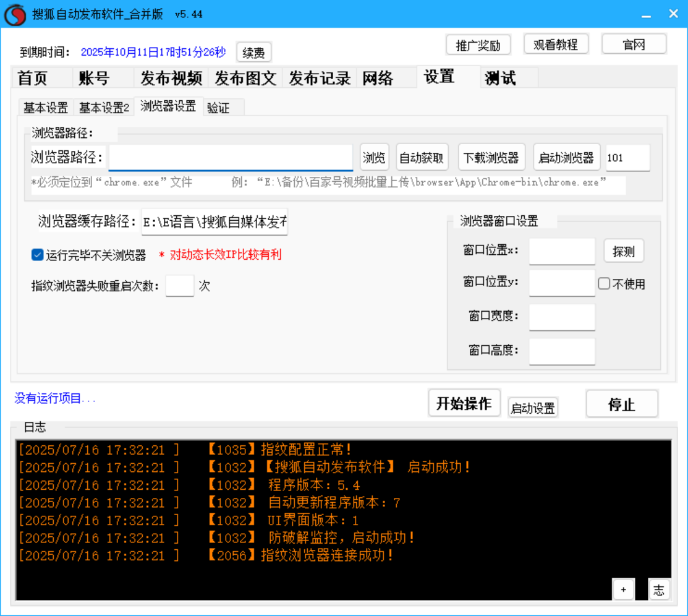Focus the 浏览器路径 input field

231,158
